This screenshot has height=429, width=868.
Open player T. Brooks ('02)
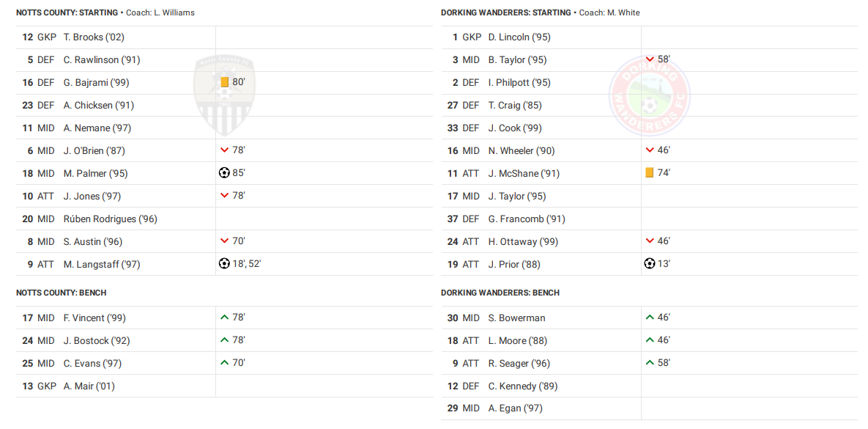pos(94,37)
